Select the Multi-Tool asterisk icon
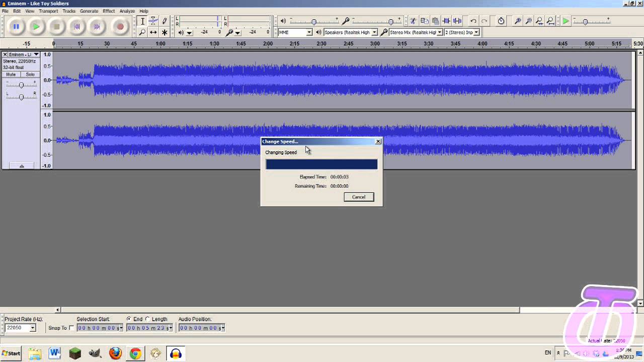 point(164,32)
